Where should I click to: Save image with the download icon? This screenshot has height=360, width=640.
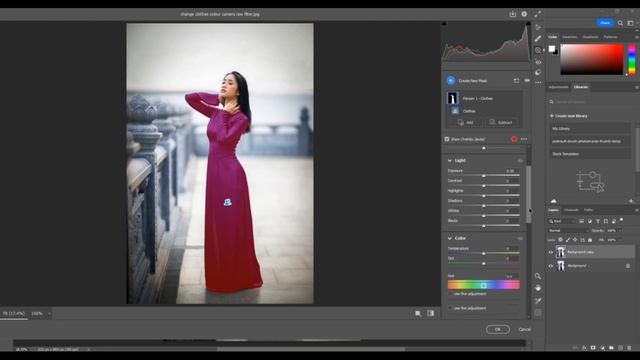pyautogui.click(x=513, y=14)
